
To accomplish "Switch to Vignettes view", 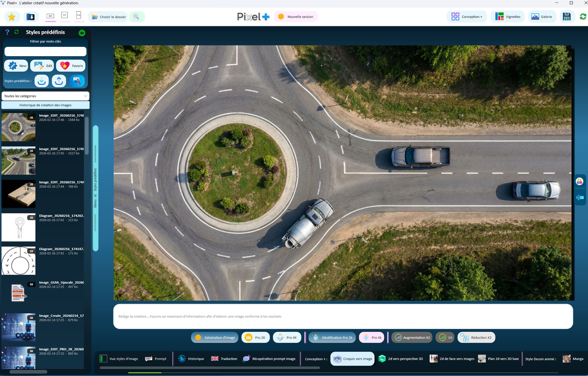I will coord(508,17).
